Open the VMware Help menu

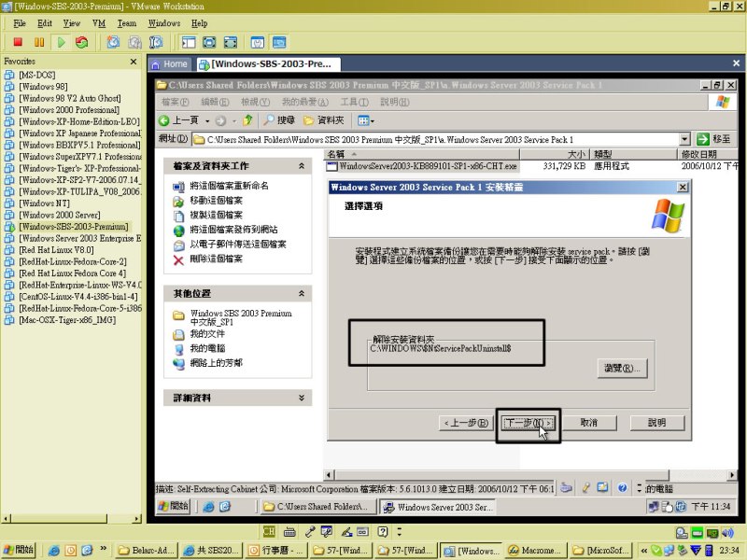pyautogui.click(x=200, y=23)
